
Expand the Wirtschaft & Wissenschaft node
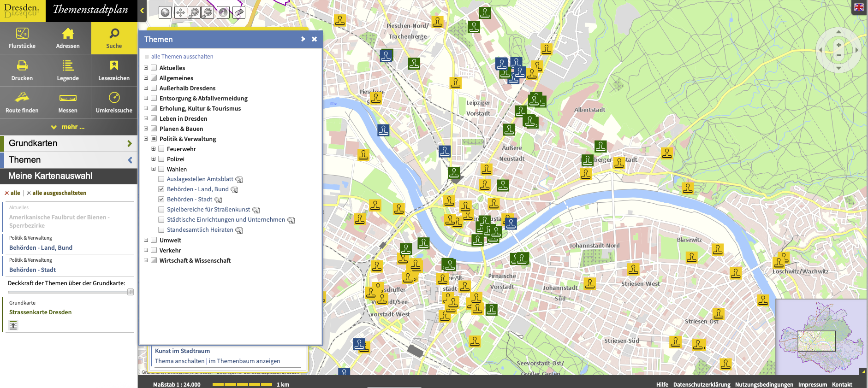click(146, 260)
